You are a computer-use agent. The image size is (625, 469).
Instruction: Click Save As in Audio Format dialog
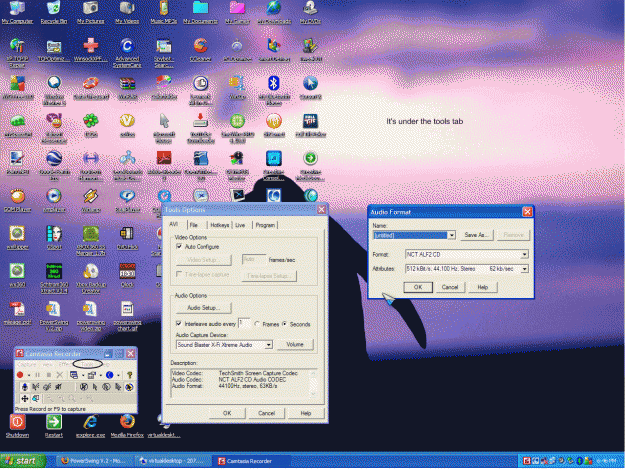tap(476, 235)
